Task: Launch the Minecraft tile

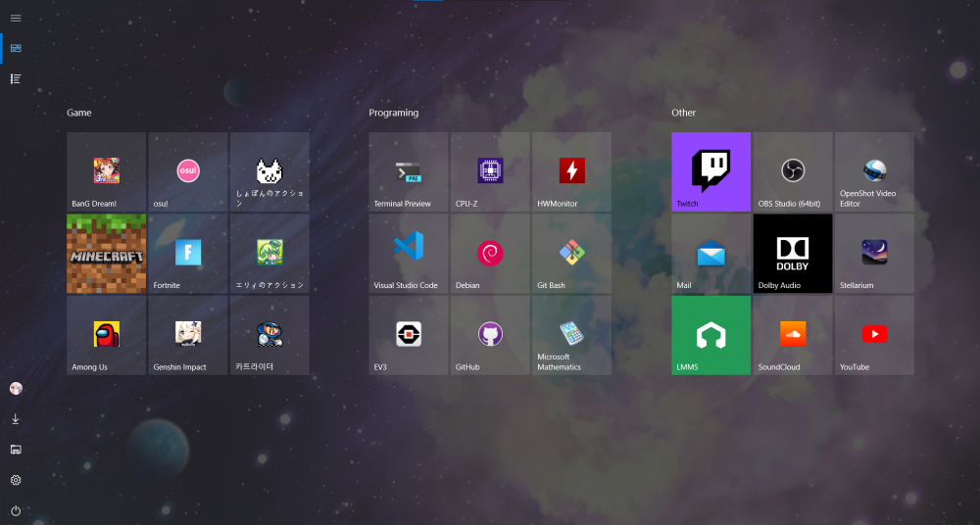Action: tap(106, 253)
